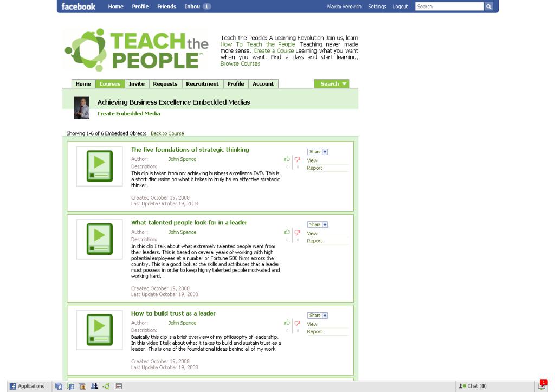Click thumbs up on 'The five foundations of strategic thinking'
The width and height of the screenshot is (555, 392).
(x=287, y=159)
